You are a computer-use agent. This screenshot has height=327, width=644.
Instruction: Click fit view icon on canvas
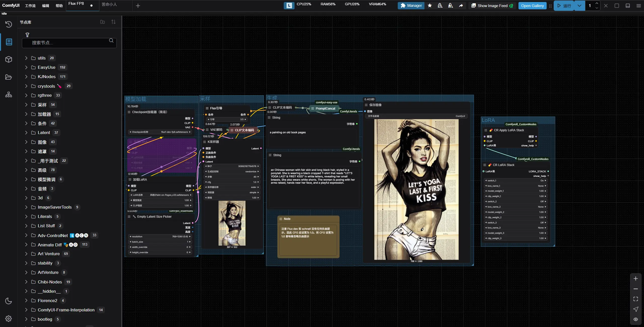click(635, 299)
